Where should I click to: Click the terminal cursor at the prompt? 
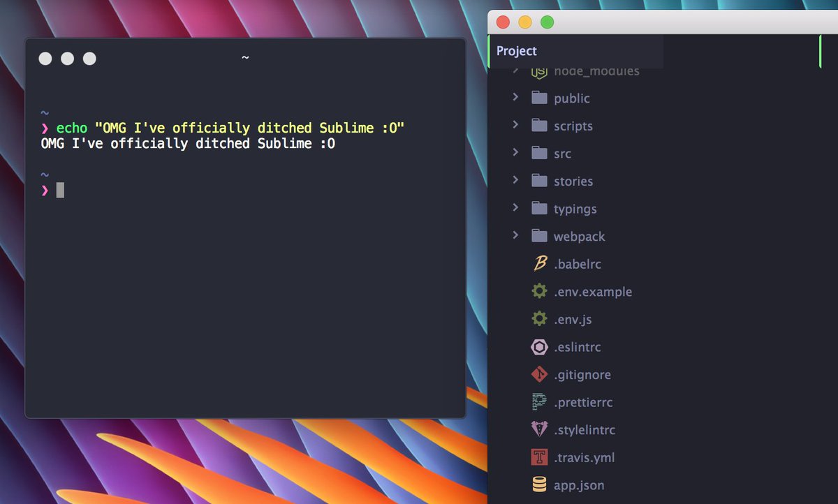(60, 190)
